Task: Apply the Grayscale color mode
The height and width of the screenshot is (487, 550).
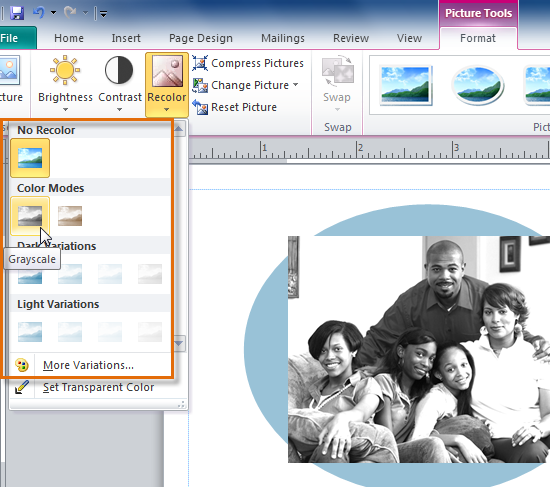Action: coord(30,216)
